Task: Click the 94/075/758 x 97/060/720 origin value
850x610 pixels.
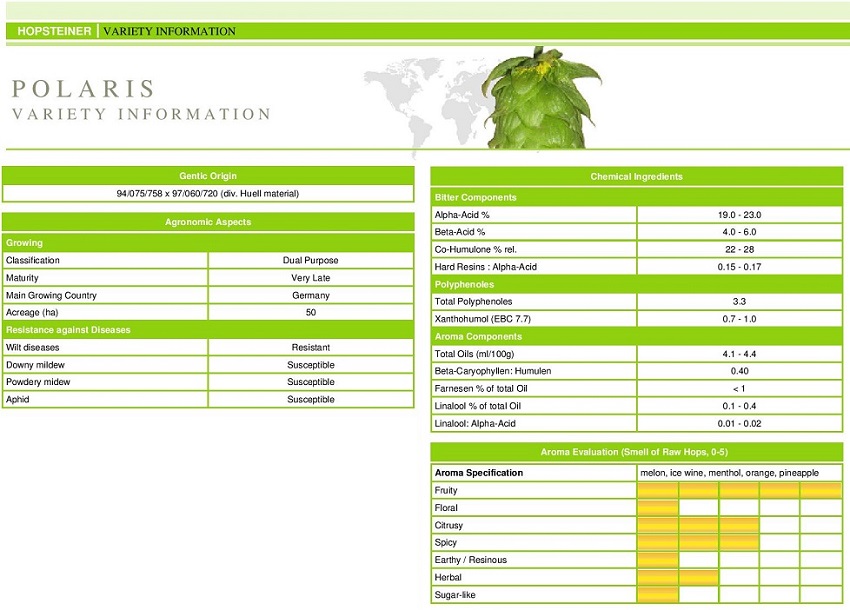Action: pyautogui.click(x=208, y=194)
